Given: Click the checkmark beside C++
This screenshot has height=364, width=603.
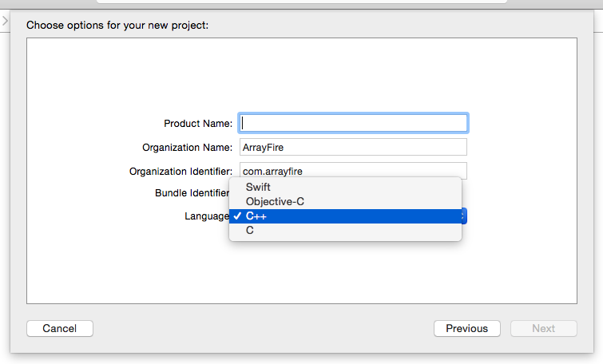Looking at the screenshot, I should (237, 216).
